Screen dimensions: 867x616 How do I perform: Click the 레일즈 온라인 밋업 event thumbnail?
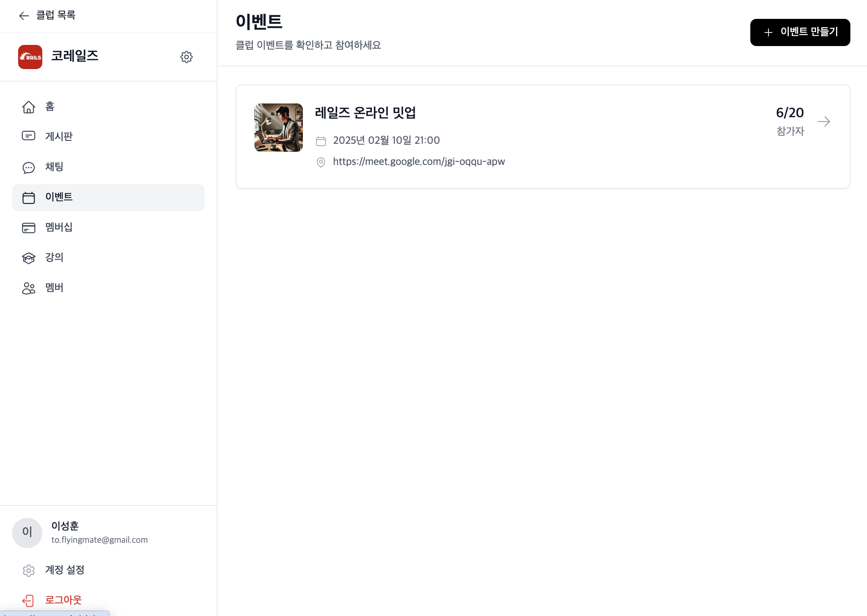(x=279, y=128)
